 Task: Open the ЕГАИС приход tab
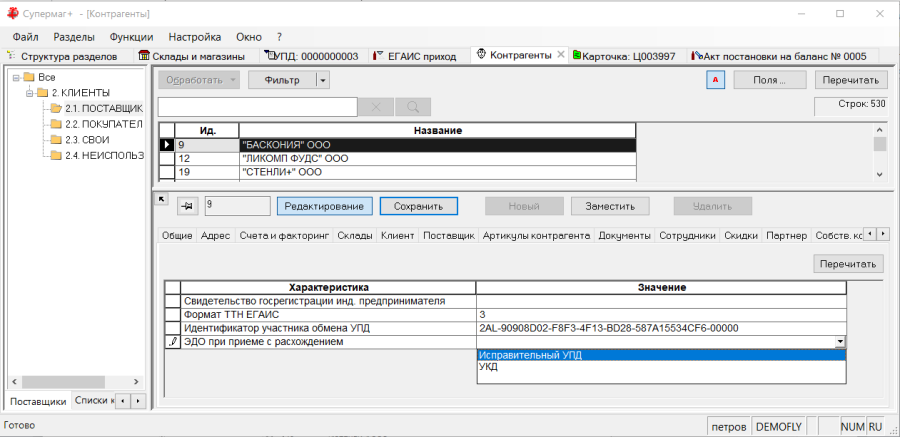[415, 56]
